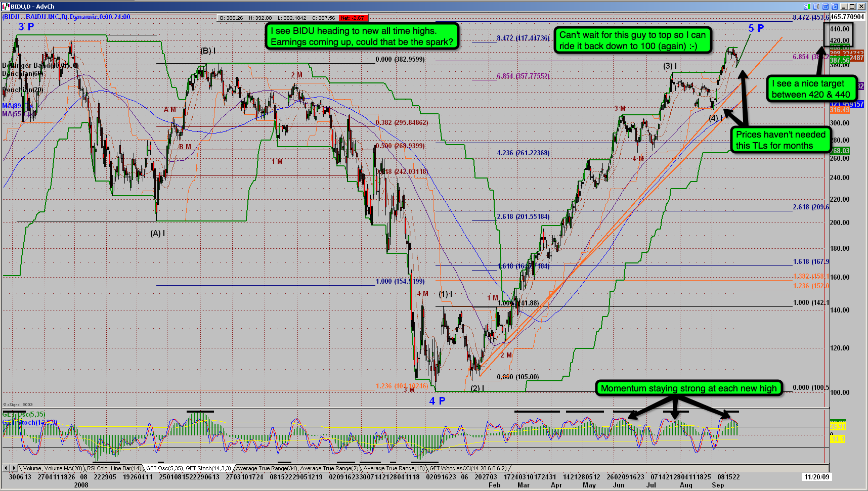Image resolution: width=868 pixels, height=491 pixels.
Task: Click Fibonacci label 8.472 (417.44736)
Action: [x=523, y=38]
